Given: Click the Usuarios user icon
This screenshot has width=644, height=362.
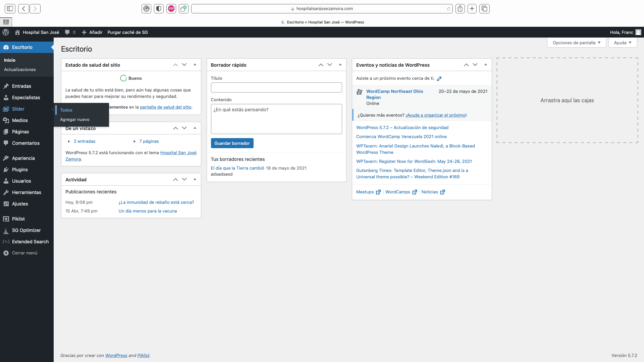Looking at the screenshot, I should click(x=6, y=181).
